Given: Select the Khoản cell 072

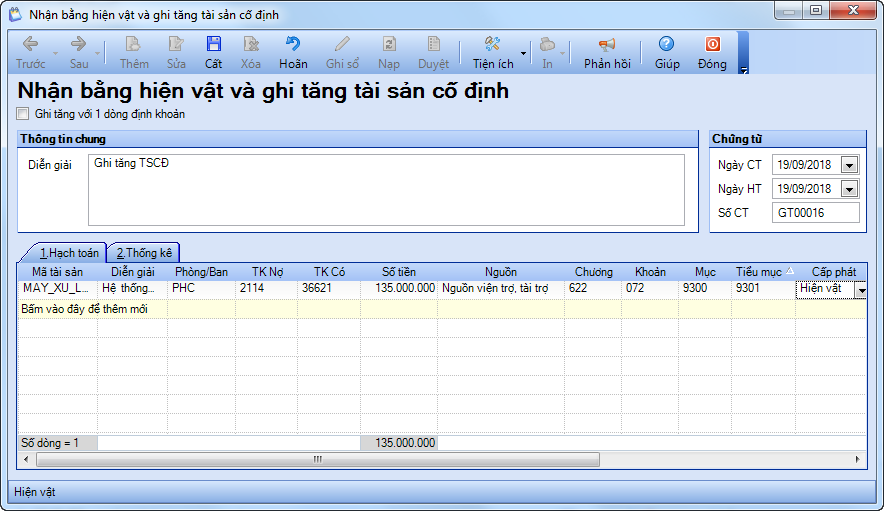Looking at the screenshot, I should pyautogui.click(x=650, y=288).
